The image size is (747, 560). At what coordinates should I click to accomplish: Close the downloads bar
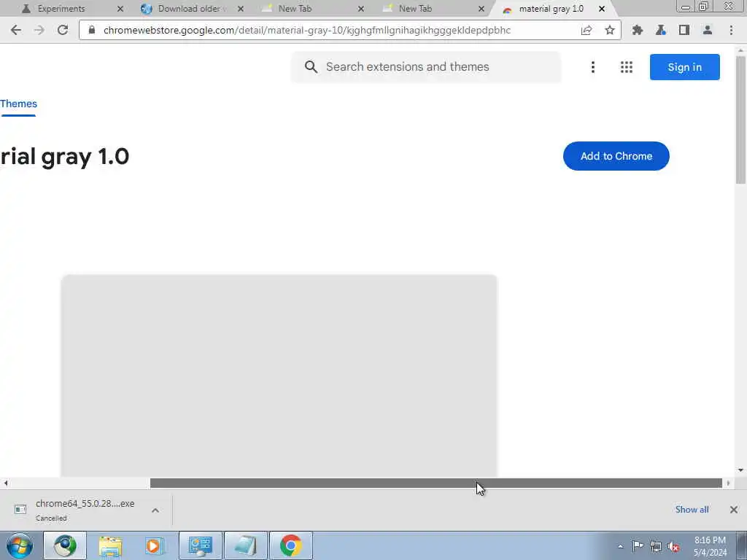[734, 510]
